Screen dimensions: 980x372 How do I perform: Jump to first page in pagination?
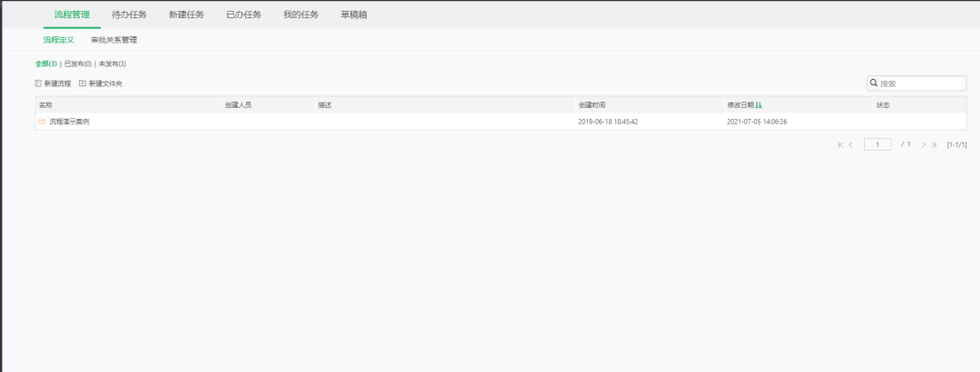coord(840,145)
